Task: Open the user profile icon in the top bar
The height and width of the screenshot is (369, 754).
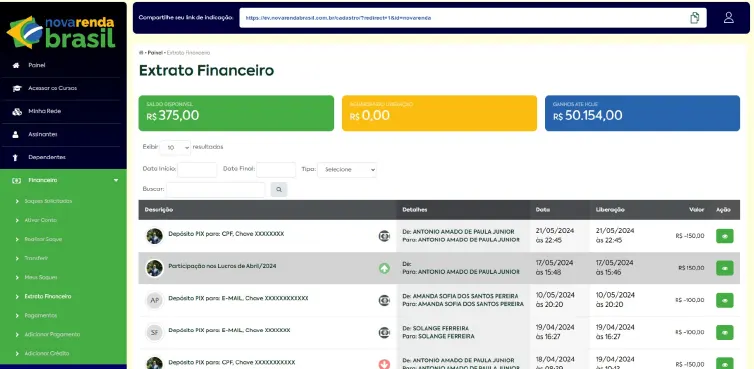Action: pyautogui.click(x=729, y=18)
